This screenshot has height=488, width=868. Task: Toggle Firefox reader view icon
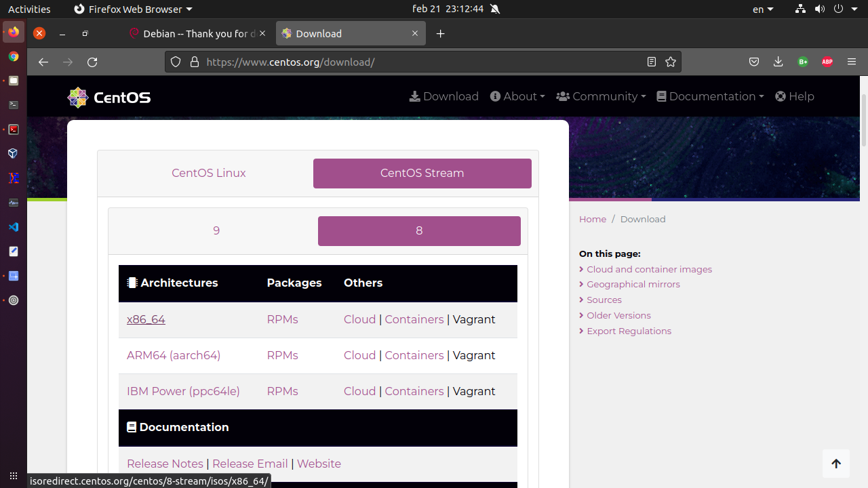point(652,62)
